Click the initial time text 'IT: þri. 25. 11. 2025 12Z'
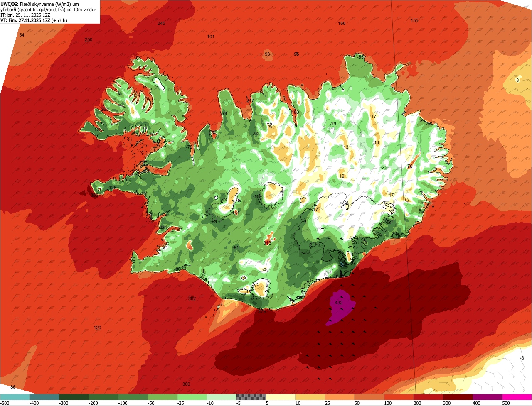This screenshot has width=532, height=406. [25, 15]
